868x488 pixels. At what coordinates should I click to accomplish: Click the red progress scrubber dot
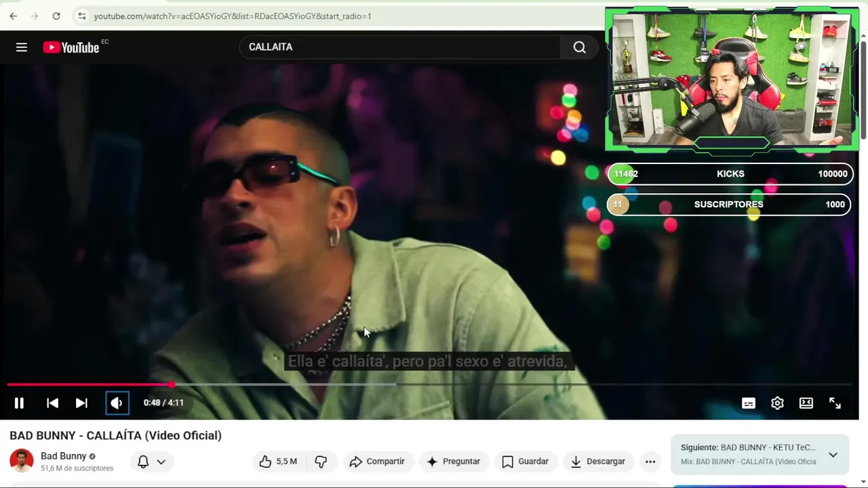(172, 384)
